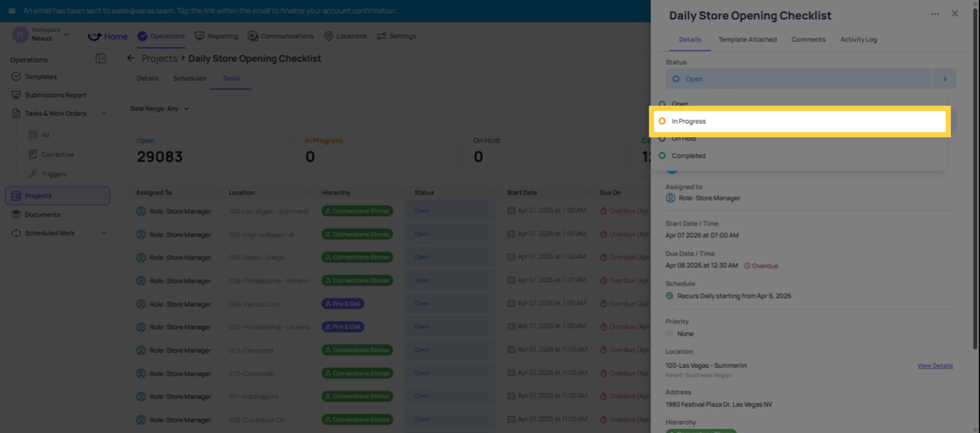The width and height of the screenshot is (980, 433).
Task: Open the Status dropdown showing Open
Action: (x=798, y=79)
